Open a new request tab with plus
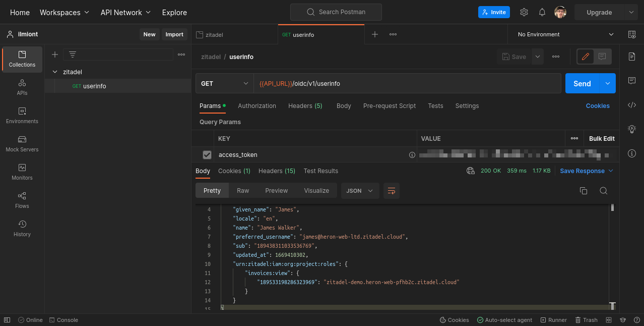Viewport: 644px width, 326px height. click(x=375, y=34)
